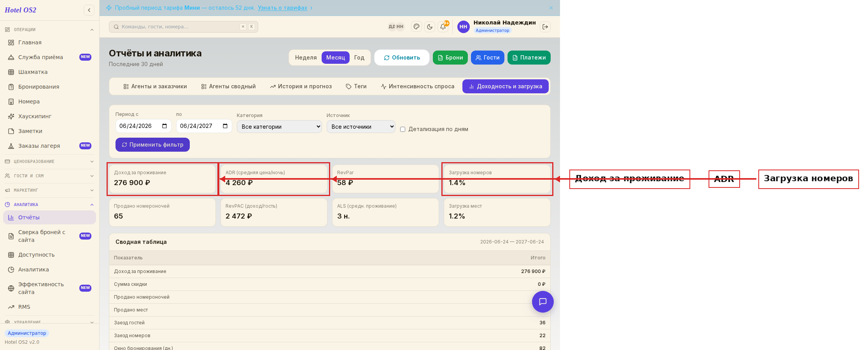The width and height of the screenshot is (868, 350).
Task: Click the по end date field
Action: tap(204, 126)
